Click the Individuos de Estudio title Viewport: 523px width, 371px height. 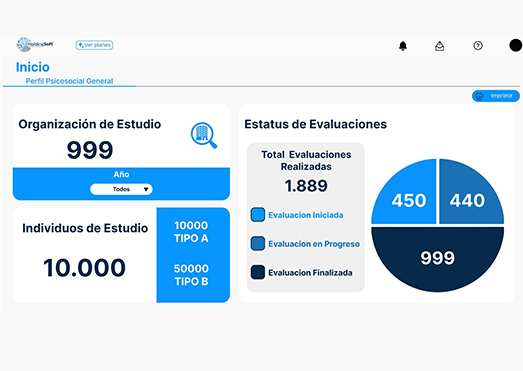[x=85, y=228]
